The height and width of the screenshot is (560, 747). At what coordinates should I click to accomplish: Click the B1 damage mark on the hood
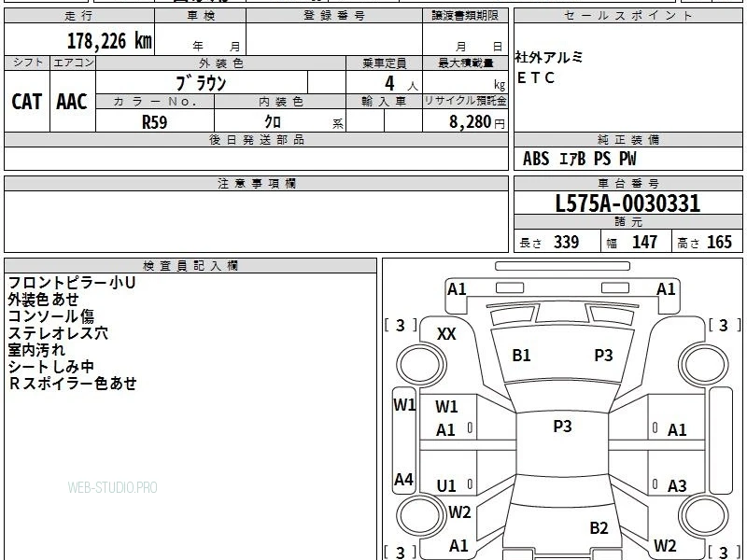(x=521, y=356)
